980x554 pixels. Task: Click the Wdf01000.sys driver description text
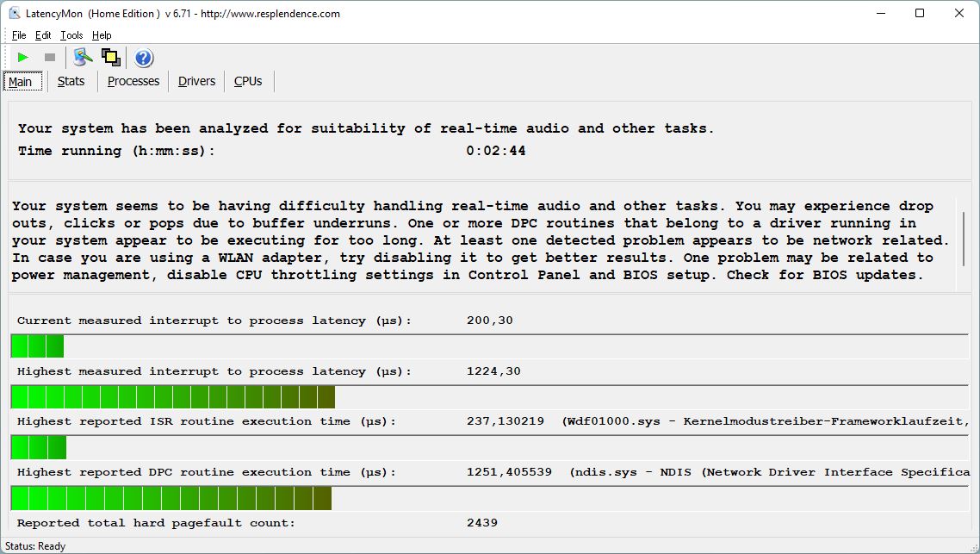click(766, 421)
